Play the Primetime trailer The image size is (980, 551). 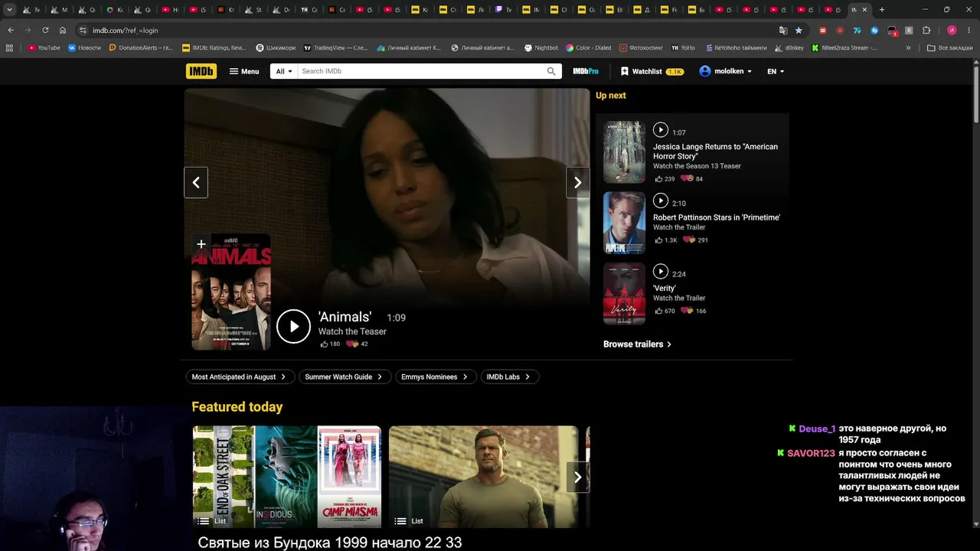661,201
